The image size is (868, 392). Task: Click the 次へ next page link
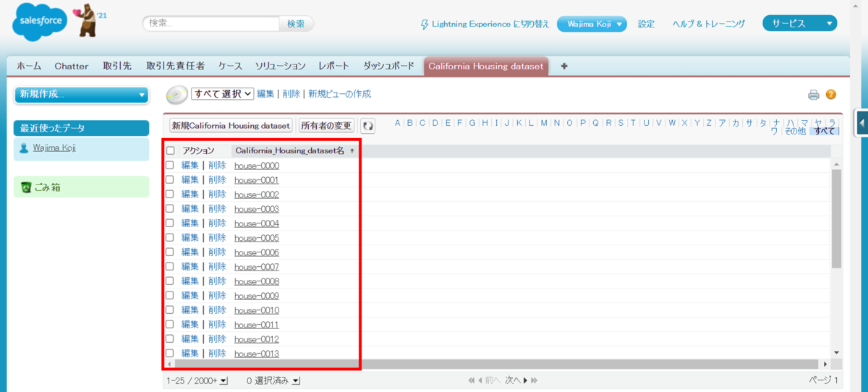(x=512, y=380)
